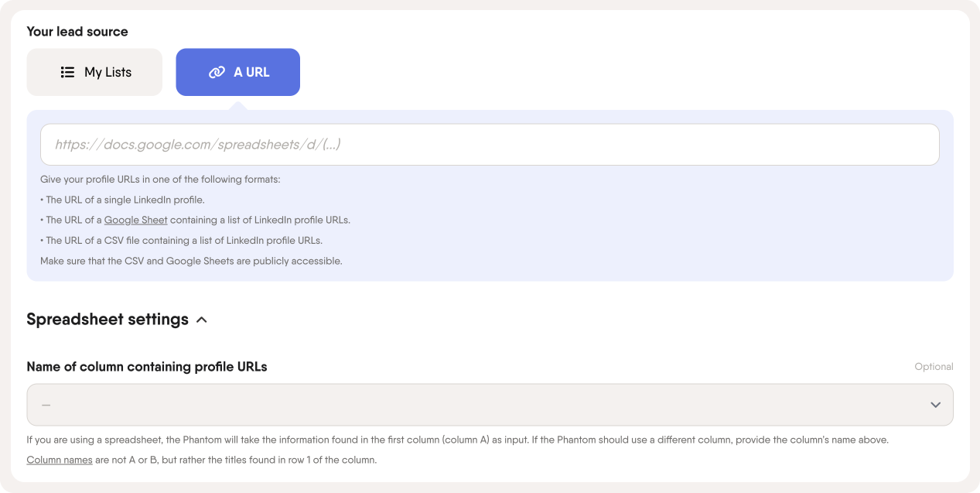Viewport: 980px width, 493px height.
Task: Click 'Name of column containing profile URLs' label
Action: pyautogui.click(x=147, y=367)
